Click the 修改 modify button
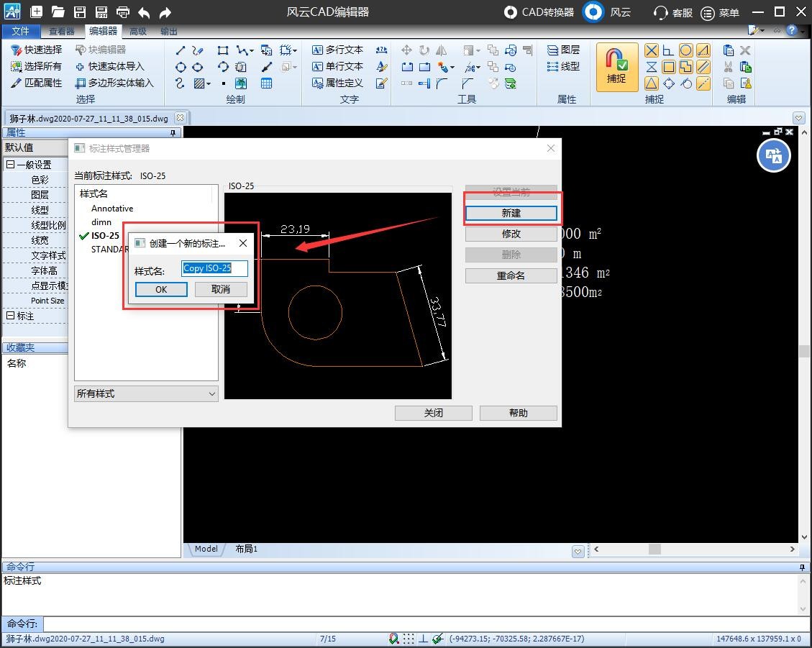Viewport: 812px width, 648px height. [x=511, y=234]
